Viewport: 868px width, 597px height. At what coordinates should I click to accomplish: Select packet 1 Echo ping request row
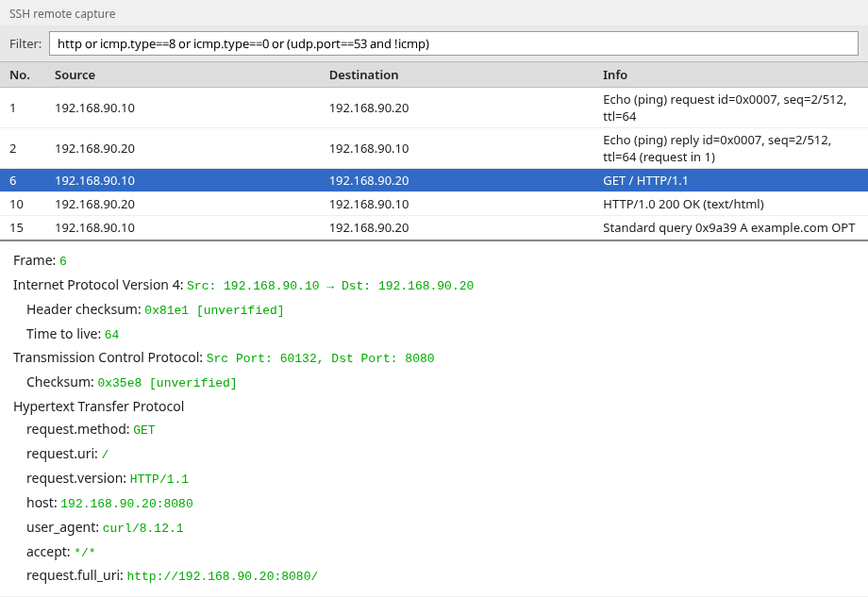[434, 108]
